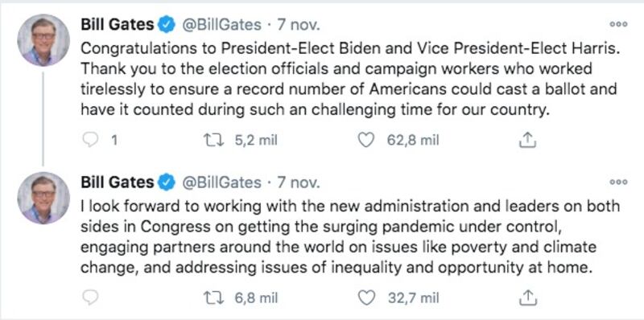Open Bill Gates name on first tweet
This screenshot has height=320, width=644.
pyautogui.click(x=118, y=25)
